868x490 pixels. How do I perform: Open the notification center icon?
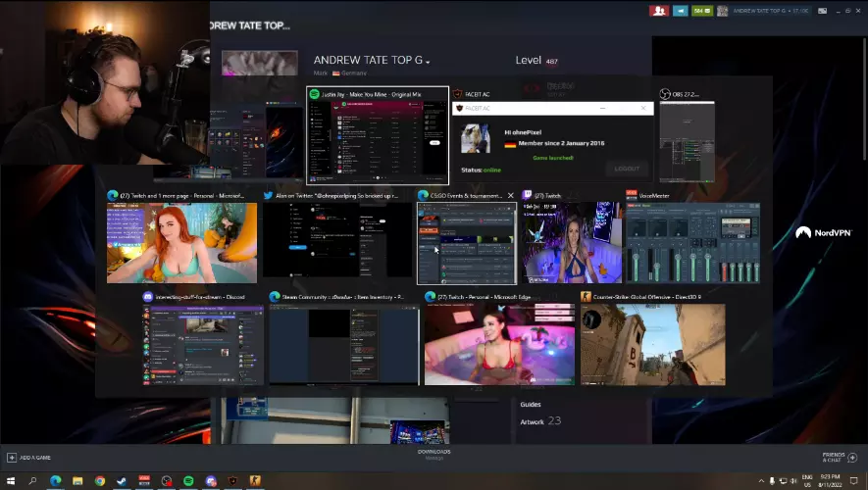pyautogui.click(x=855, y=481)
